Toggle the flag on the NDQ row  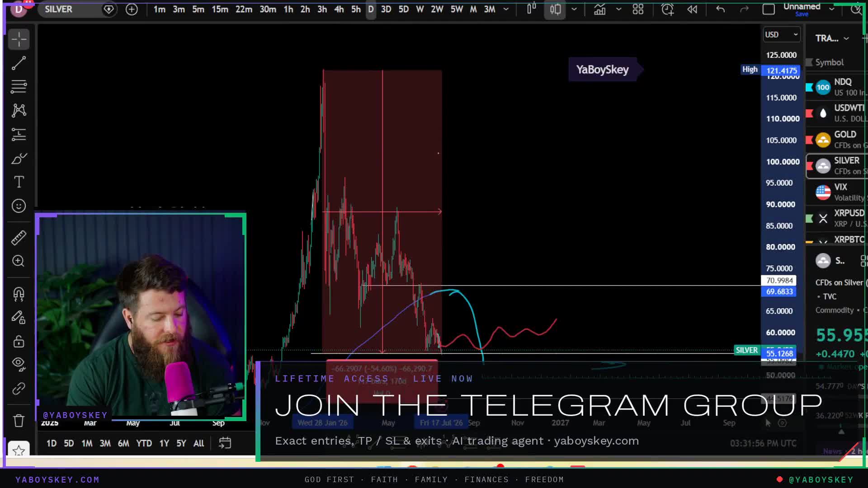[x=809, y=87]
